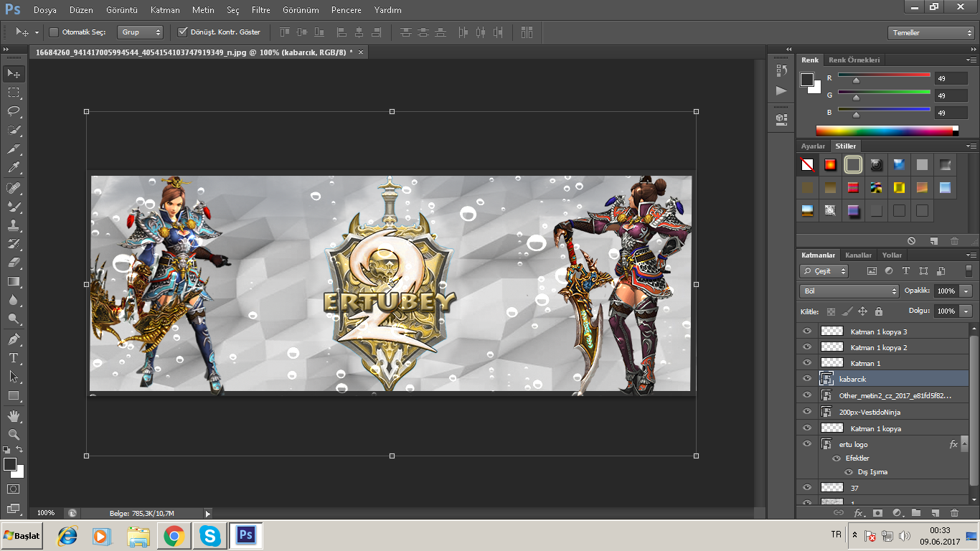The image size is (980, 551).
Task: Select the Hand tool
Action: 14,416
